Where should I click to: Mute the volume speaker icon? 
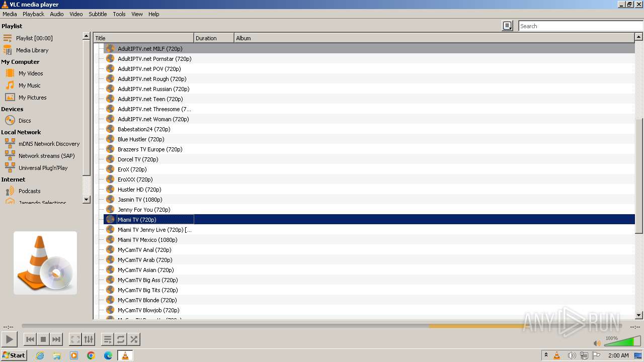pyautogui.click(x=597, y=343)
